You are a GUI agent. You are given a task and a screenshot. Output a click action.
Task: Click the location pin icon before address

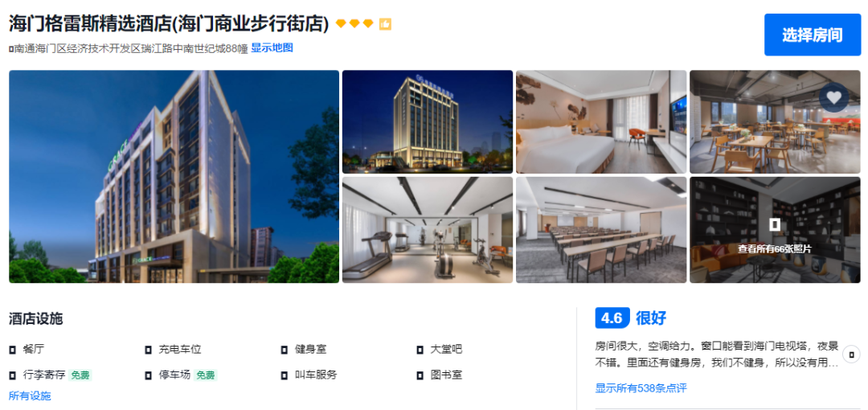(x=11, y=49)
